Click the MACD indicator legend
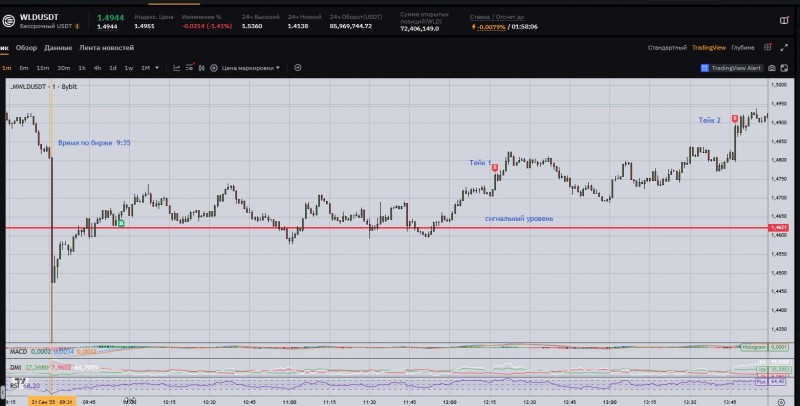800x406 pixels. point(53,351)
